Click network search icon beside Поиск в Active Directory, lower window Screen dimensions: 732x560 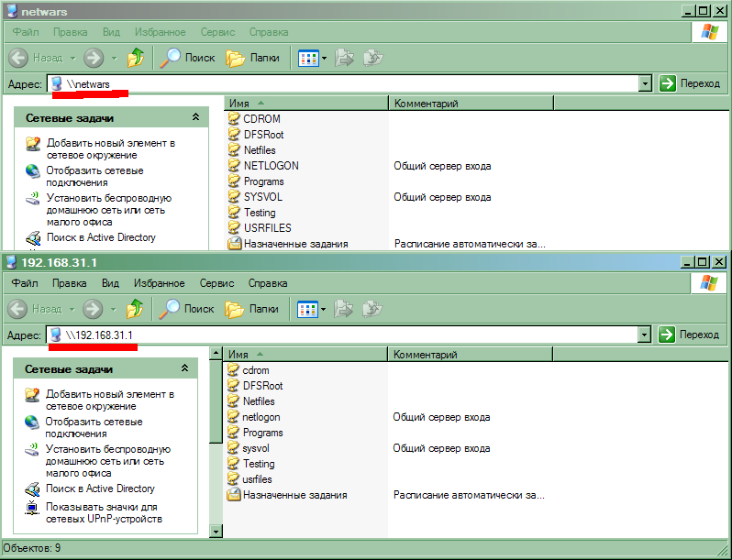32,489
